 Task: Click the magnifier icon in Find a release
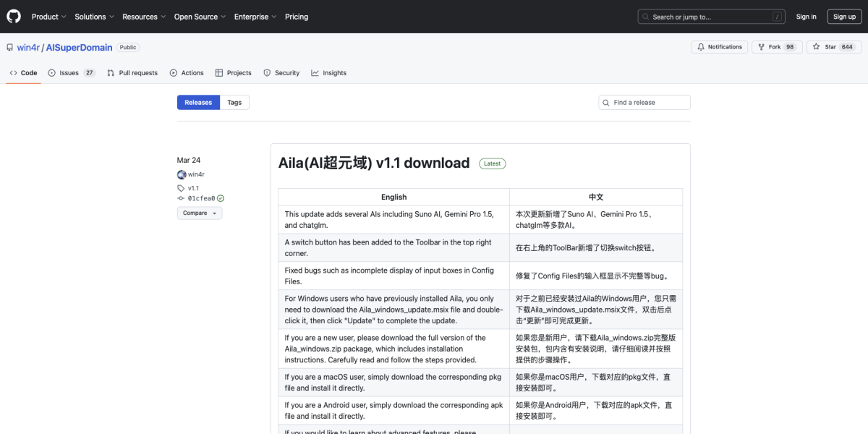[606, 102]
